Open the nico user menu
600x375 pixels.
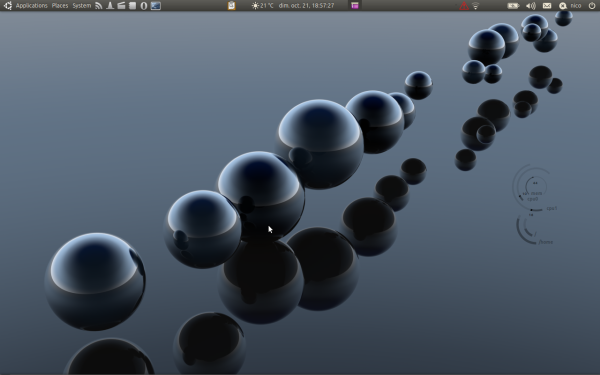click(x=576, y=6)
